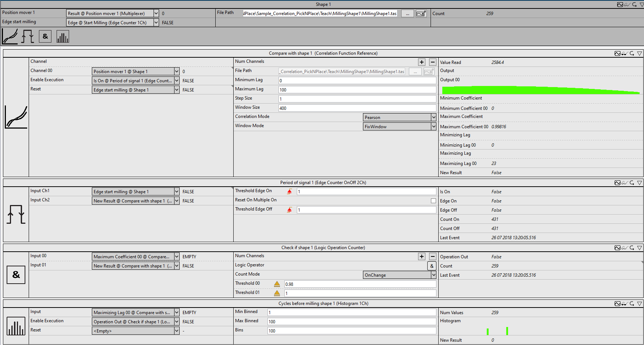Screen dimensions: 644x345
Task: Click the Threshold Edge On alarm icon
Action: point(289,191)
